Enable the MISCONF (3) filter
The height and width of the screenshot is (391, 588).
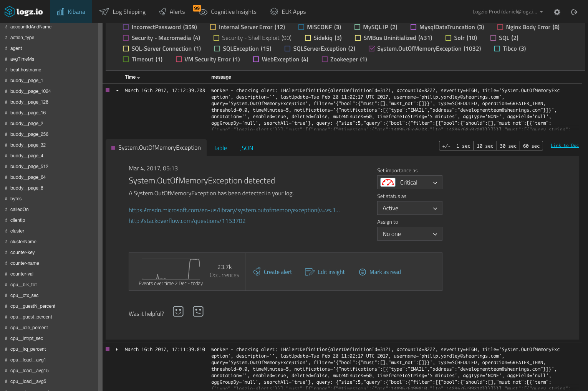click(x=301, y=27)
